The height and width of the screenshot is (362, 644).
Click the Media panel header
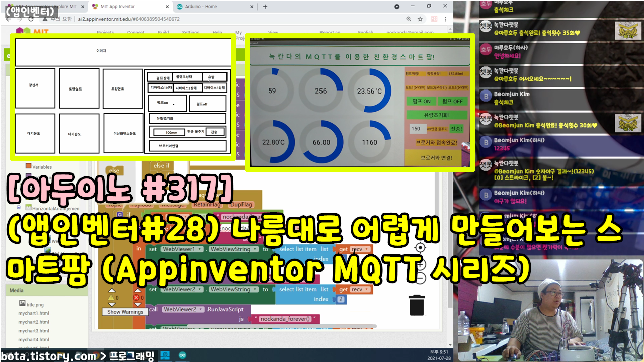pos(46,290)
